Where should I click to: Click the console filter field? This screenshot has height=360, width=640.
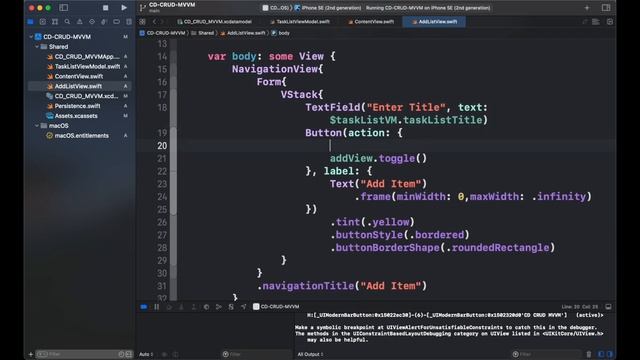[547, 354]
